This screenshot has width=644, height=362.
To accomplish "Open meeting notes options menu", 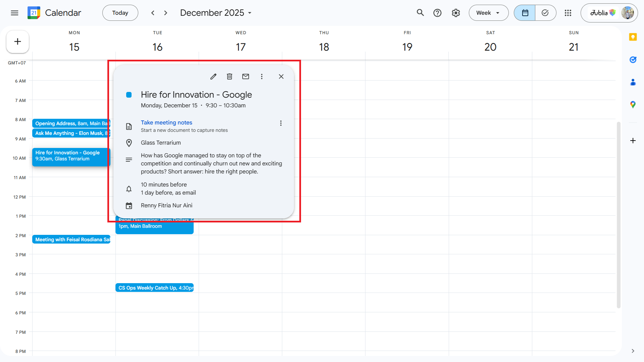I will (x=281, y=123).
